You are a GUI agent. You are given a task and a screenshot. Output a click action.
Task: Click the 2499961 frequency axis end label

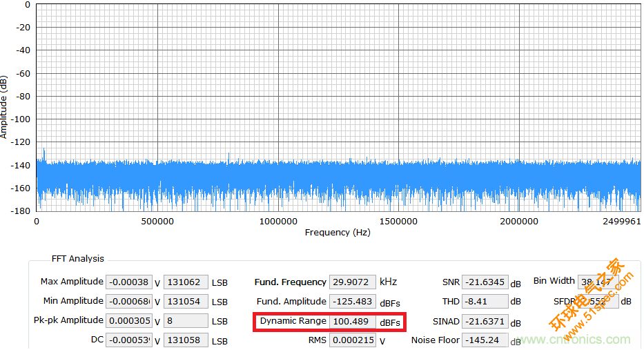pos(622,222)
